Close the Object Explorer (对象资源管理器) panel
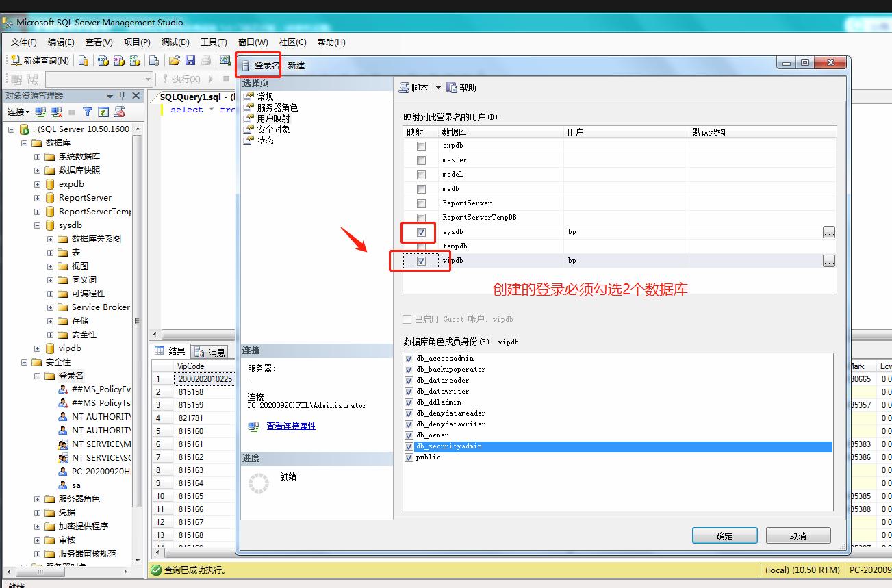The image size is (892, 588). tap(136, 96)
